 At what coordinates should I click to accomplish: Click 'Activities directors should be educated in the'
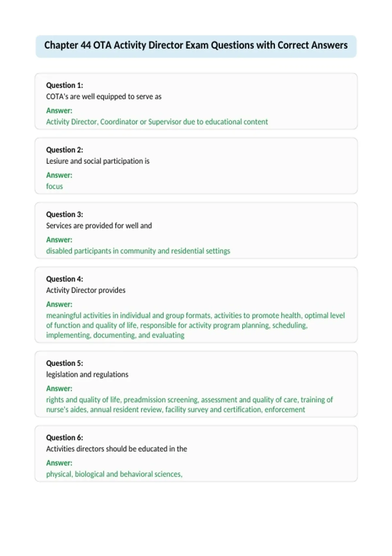point(117,449)
